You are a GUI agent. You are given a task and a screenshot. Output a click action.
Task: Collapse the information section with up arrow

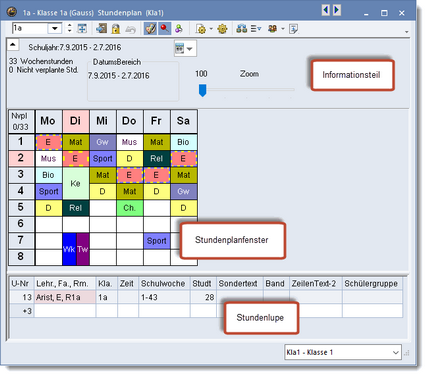[x=13, y=44]
